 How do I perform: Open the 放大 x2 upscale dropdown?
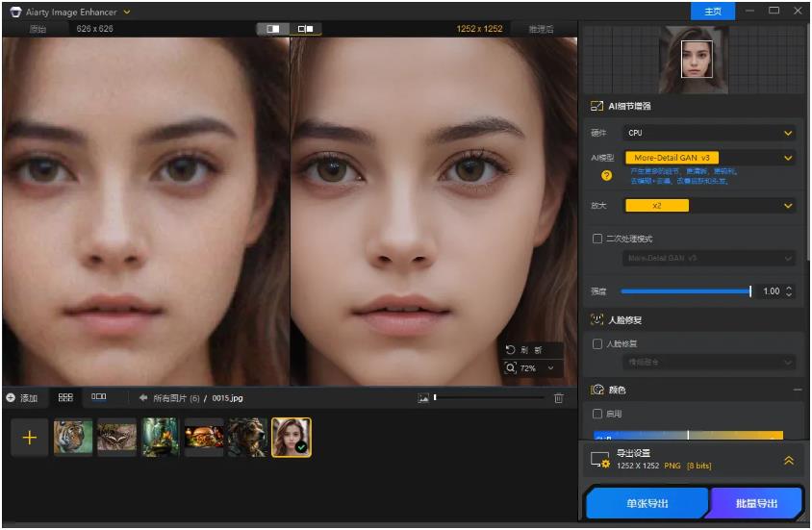coord(709,206)
